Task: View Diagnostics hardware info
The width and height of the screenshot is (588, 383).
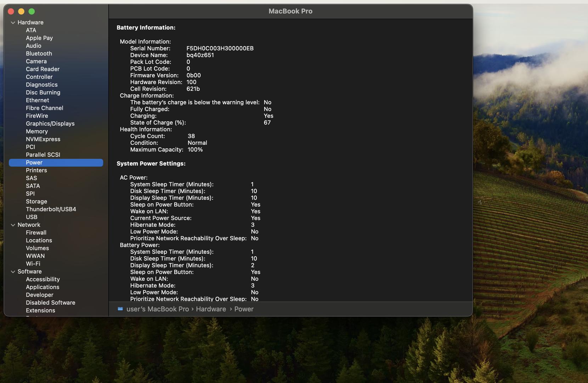Action: click(42, 85)
